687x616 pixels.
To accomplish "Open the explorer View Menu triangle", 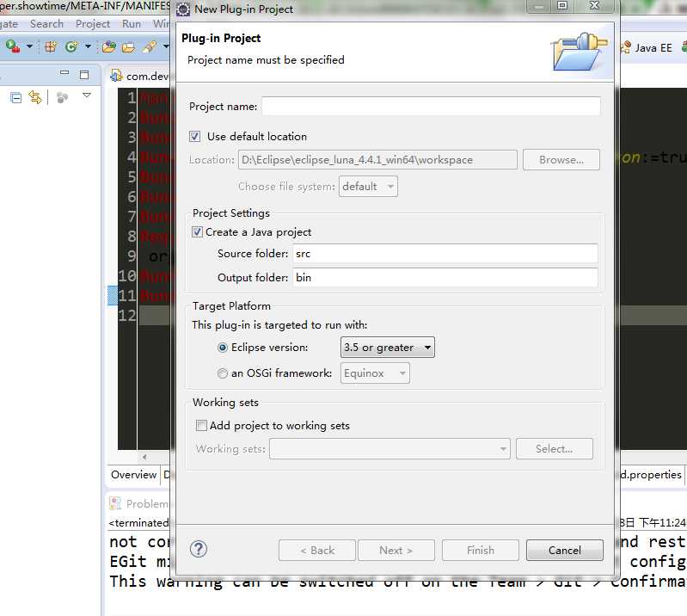I will (x=87, y=95).
